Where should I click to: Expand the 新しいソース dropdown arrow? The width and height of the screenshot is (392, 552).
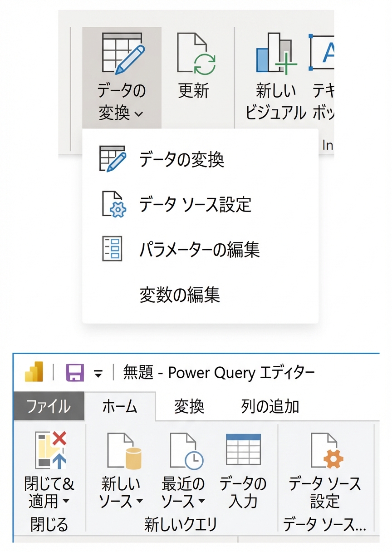coord(139,502)
